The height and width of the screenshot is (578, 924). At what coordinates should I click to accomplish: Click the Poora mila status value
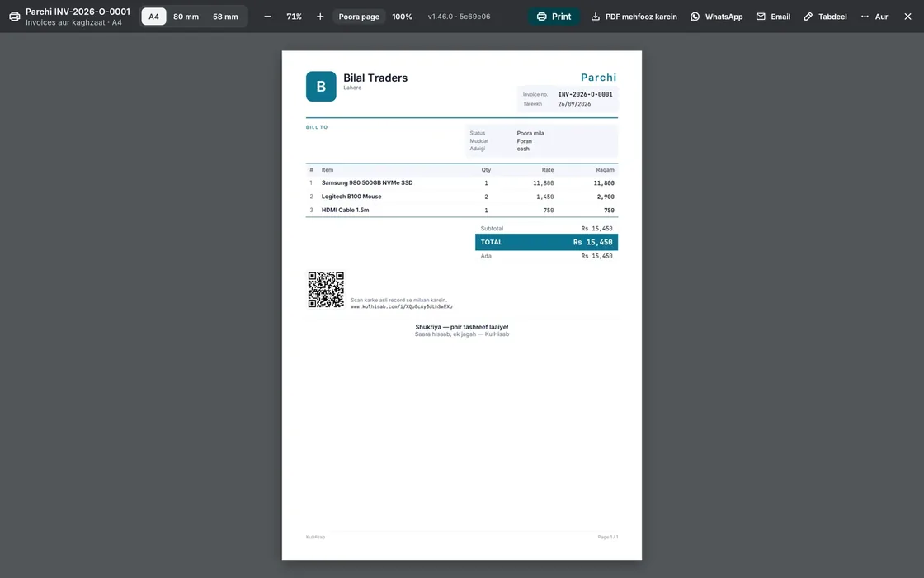point(530,133)
